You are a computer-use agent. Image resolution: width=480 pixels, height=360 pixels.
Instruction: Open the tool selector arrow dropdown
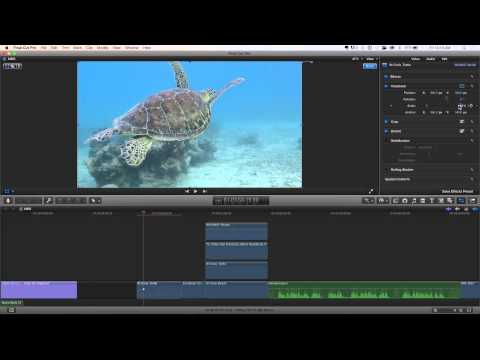95,200
